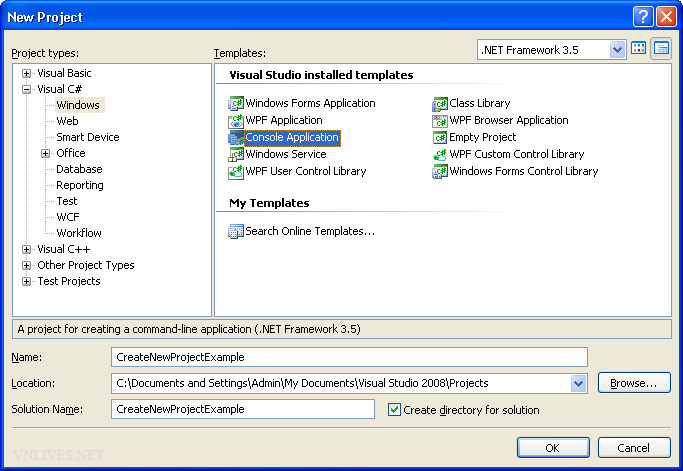Expand the Office node
This screenshot has width=683, height=471.
coord(46,153)
